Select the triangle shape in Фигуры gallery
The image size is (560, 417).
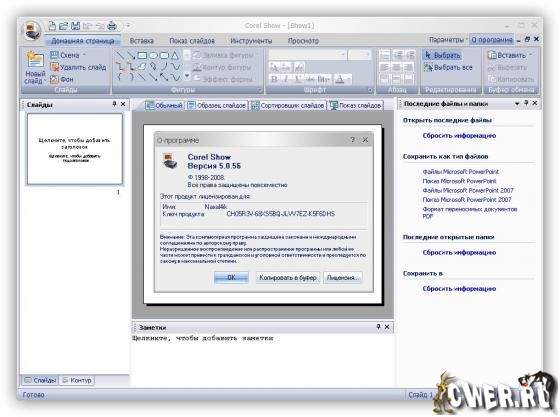[x=175, y=55]
